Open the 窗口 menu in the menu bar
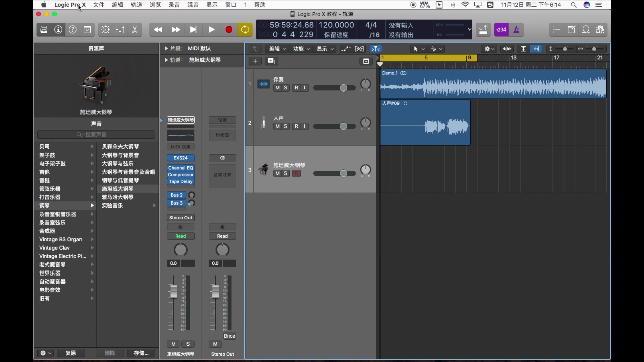Image resolution: width=644 pixels, height=362 pixels. [x=230, y=5]
